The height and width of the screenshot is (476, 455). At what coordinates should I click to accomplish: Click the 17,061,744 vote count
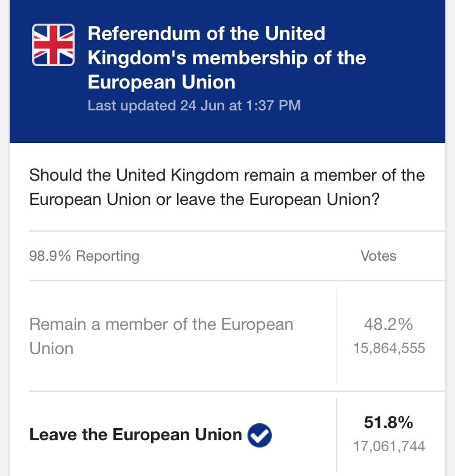pyautogui.click(x=389, y=446)
